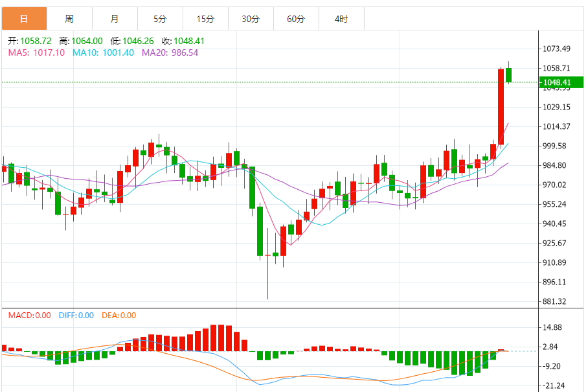The width and height of the screenshot is (588, 392).
Task: Click the MACD:0.00 indicator label
Action: pos(30,316)
